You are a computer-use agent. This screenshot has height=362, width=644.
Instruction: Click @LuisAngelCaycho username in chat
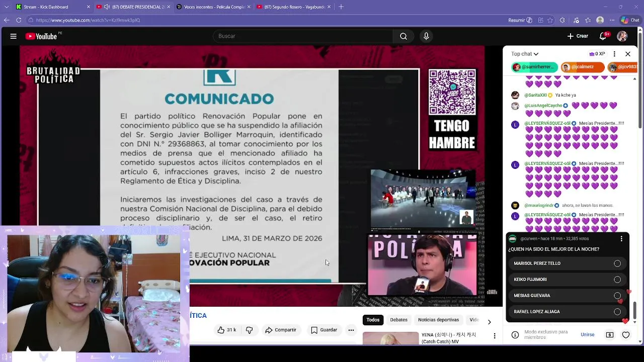[543, 106]
